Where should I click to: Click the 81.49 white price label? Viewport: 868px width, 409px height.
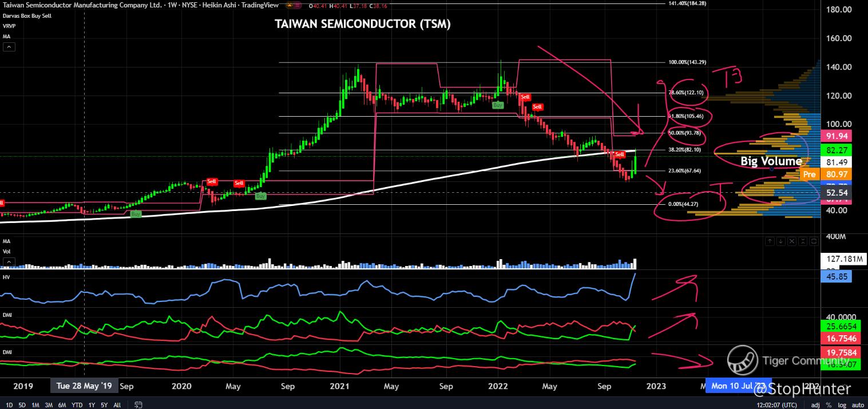pos(837,162)
